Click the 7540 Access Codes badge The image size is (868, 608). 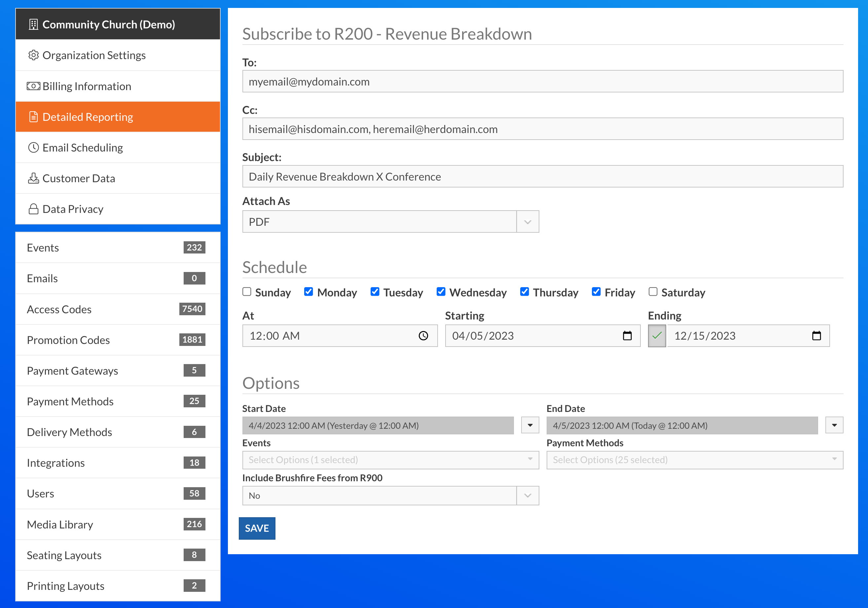(x=192, y=309)
